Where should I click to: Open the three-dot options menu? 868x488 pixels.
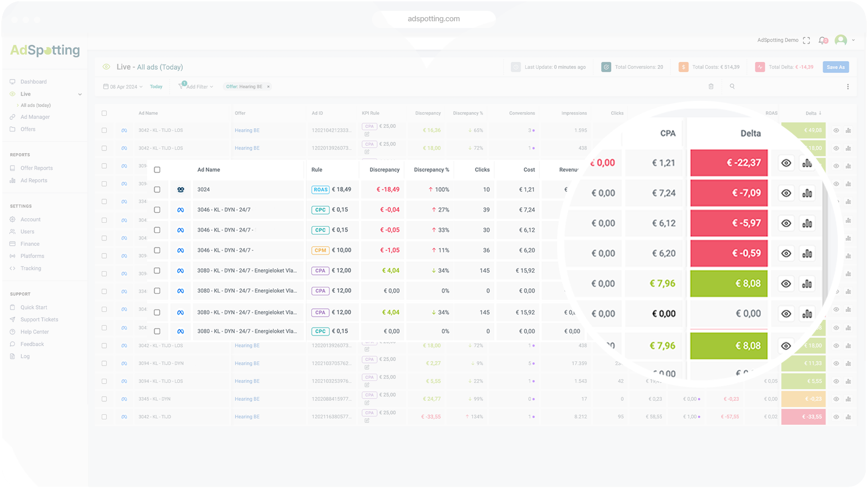(x=848, y=86)
